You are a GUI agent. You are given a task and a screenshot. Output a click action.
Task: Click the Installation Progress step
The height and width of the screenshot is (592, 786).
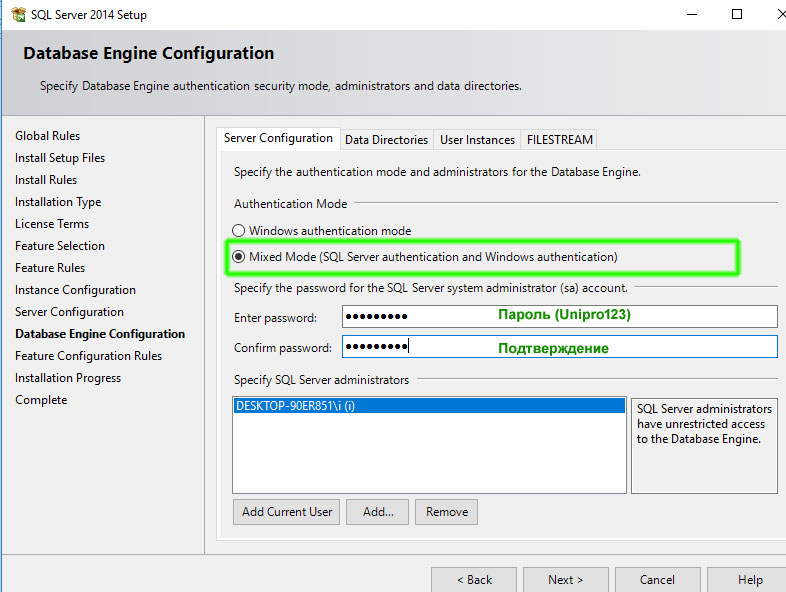(x=68, y=378)
